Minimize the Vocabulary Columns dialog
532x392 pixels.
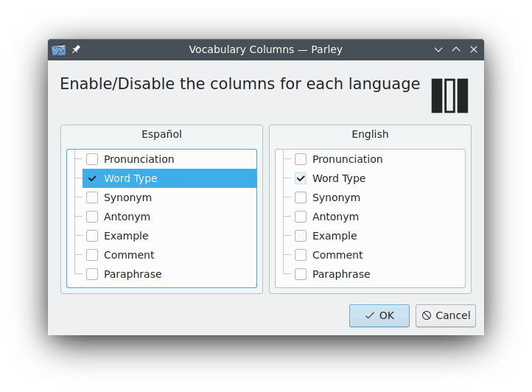pos(438,49)
